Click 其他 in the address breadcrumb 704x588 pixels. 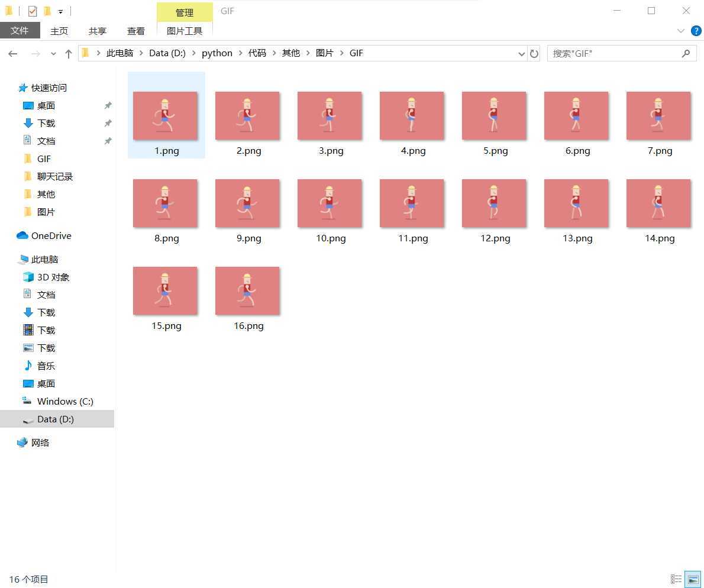click(x=291, y=53)
